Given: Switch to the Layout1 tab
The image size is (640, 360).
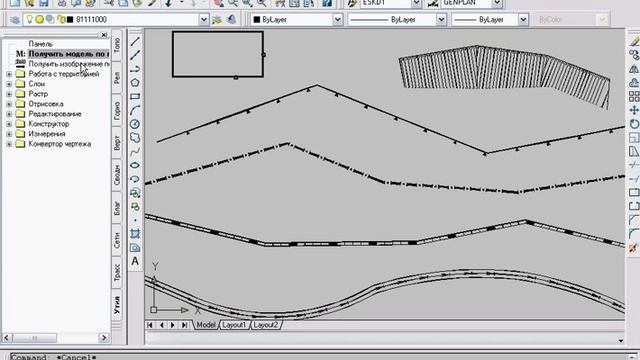Looking at the screenshot, I should coord(234,325).
